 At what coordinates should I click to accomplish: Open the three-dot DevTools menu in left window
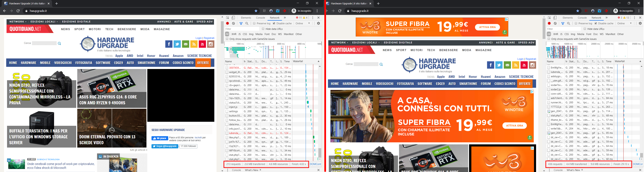313,18
